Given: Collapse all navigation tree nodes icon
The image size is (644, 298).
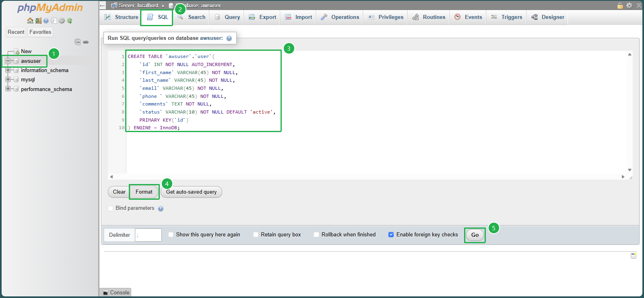Looking at the screenshot, I should (x=78, y=42).
